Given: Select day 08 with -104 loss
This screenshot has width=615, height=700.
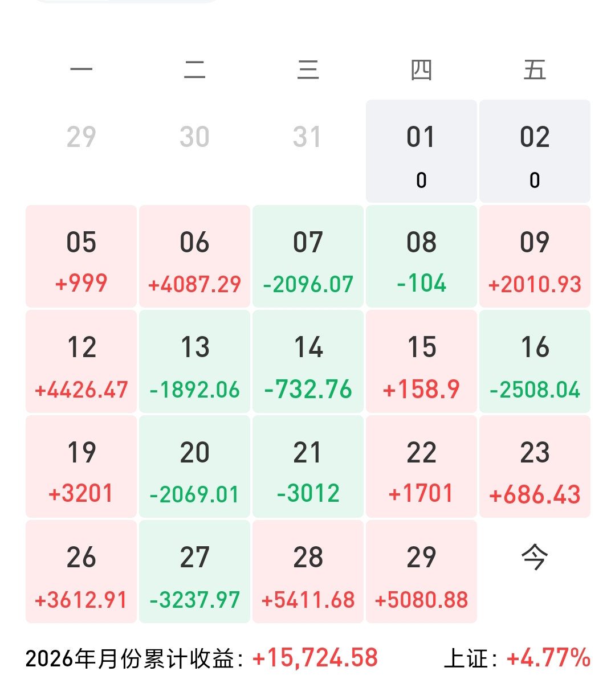Looking at the screenshot, I should 421,256.
